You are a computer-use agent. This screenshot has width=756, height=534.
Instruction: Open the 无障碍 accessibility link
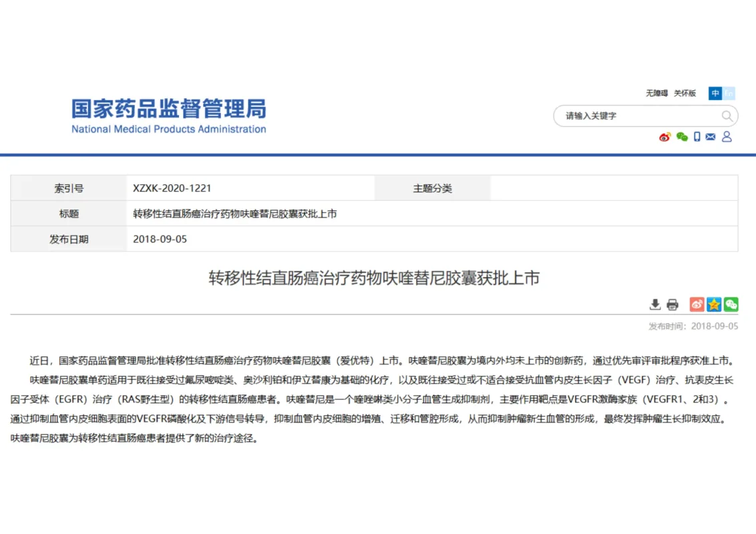[x=656, y=93]
